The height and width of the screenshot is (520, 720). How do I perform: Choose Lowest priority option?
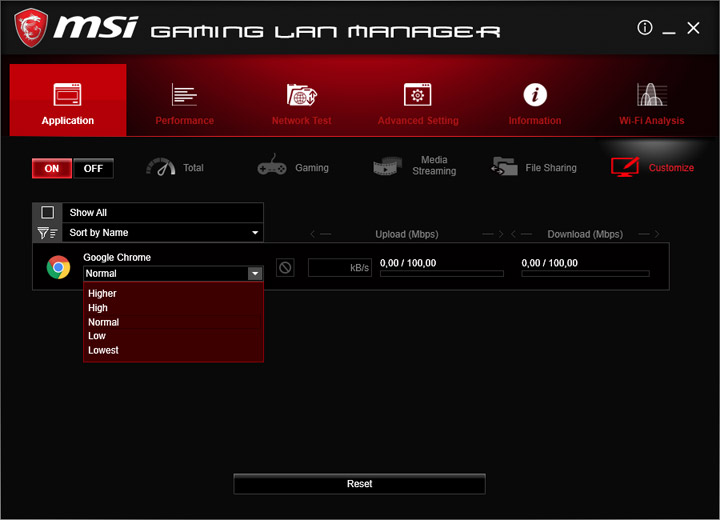[173, 350]
